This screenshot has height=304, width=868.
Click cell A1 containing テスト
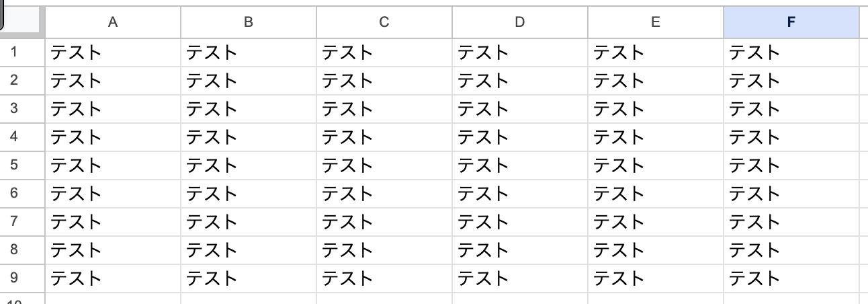pyautogui.click(x=113, y=52)
